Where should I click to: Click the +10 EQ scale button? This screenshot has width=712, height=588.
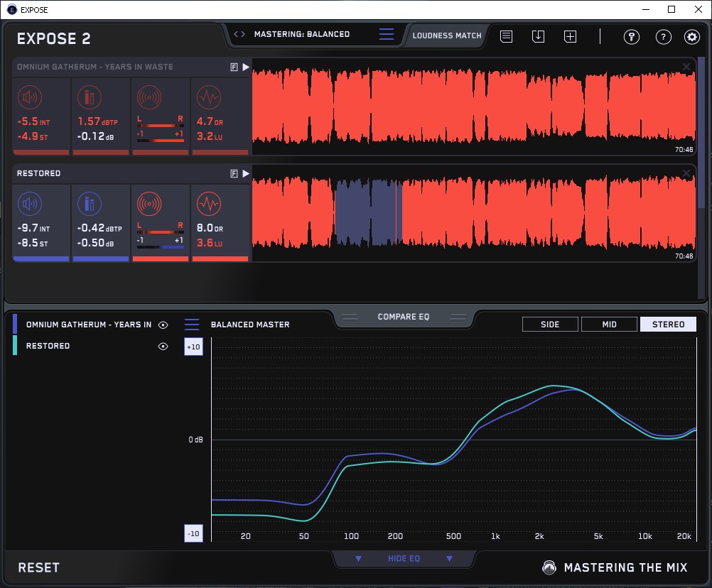(x=193, y=347)
